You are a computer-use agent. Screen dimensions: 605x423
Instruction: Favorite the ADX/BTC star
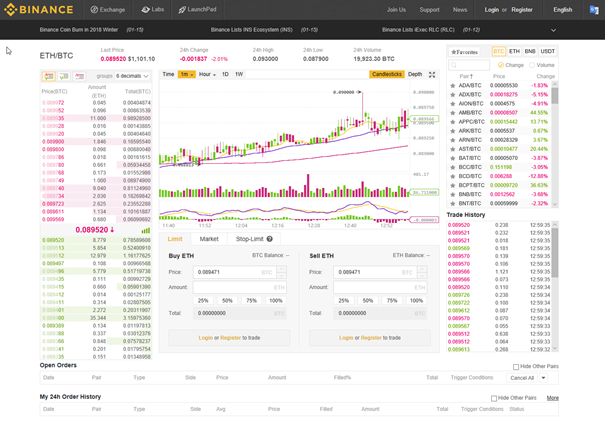[453, 95]
